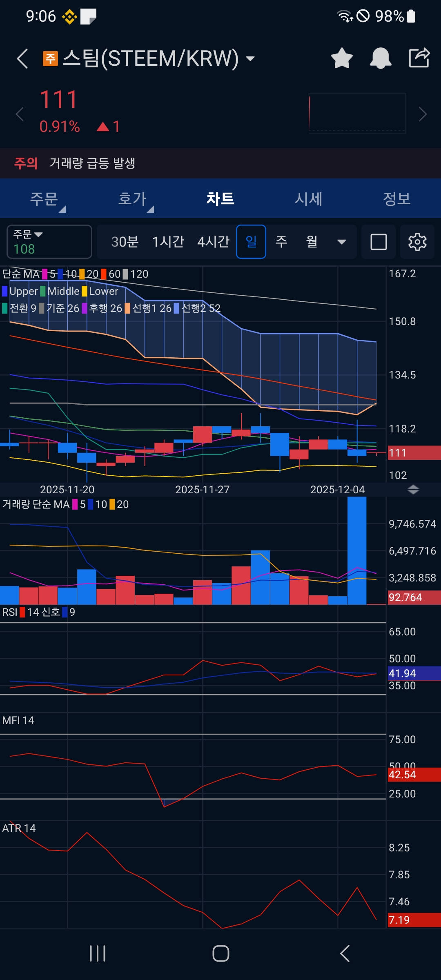This screenshot has width=441, height=980.
Task: Tap the 선행2 52 Ichimoku legend label
Action: point(201,308)
